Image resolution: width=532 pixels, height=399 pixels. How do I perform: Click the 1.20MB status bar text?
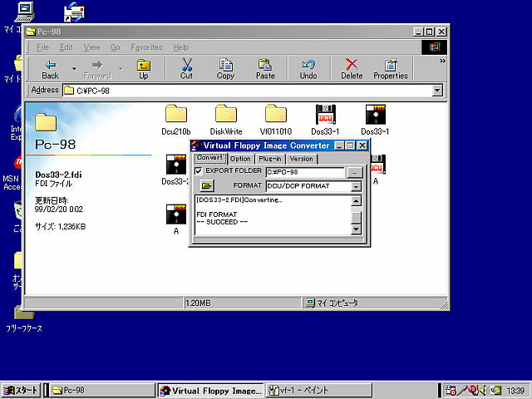point(199,303)
